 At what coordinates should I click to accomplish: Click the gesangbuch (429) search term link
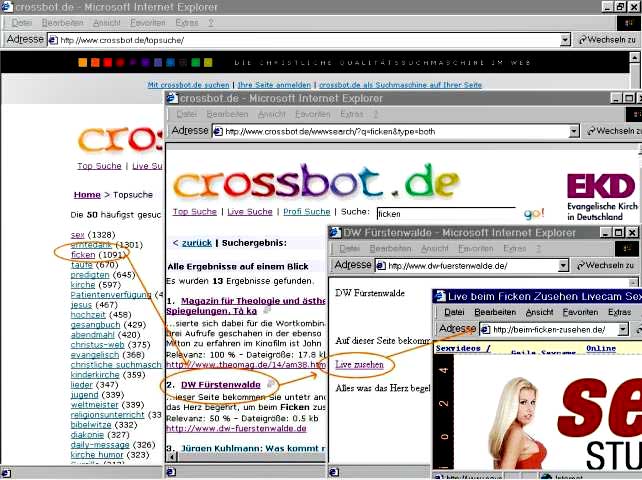[95, 325]
